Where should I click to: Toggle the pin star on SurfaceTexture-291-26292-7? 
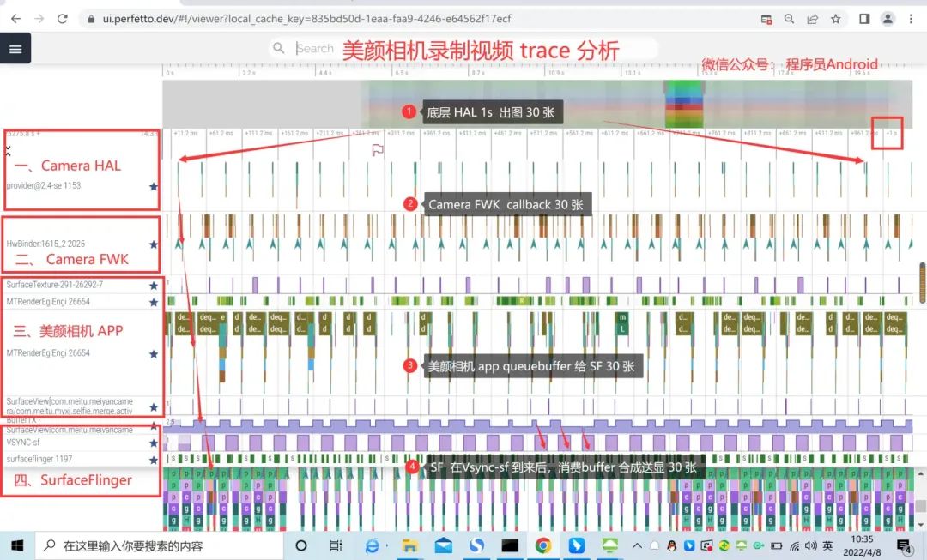(154, 286)
